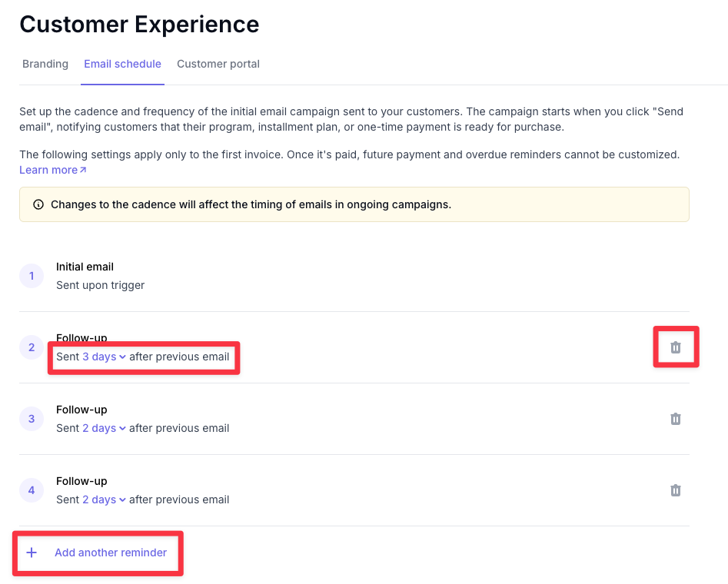Select the Email schedule tab

(122, 64)
